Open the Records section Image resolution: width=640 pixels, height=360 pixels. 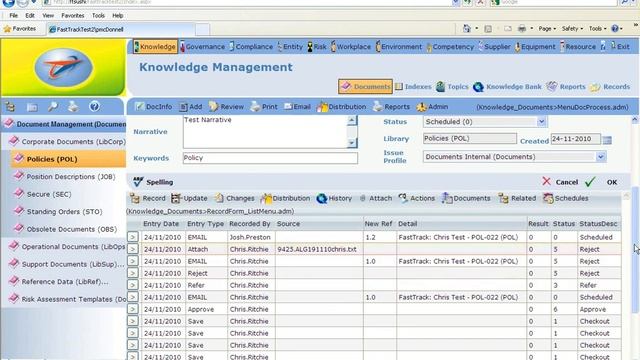pyautogui.click(x=610, y=87)
